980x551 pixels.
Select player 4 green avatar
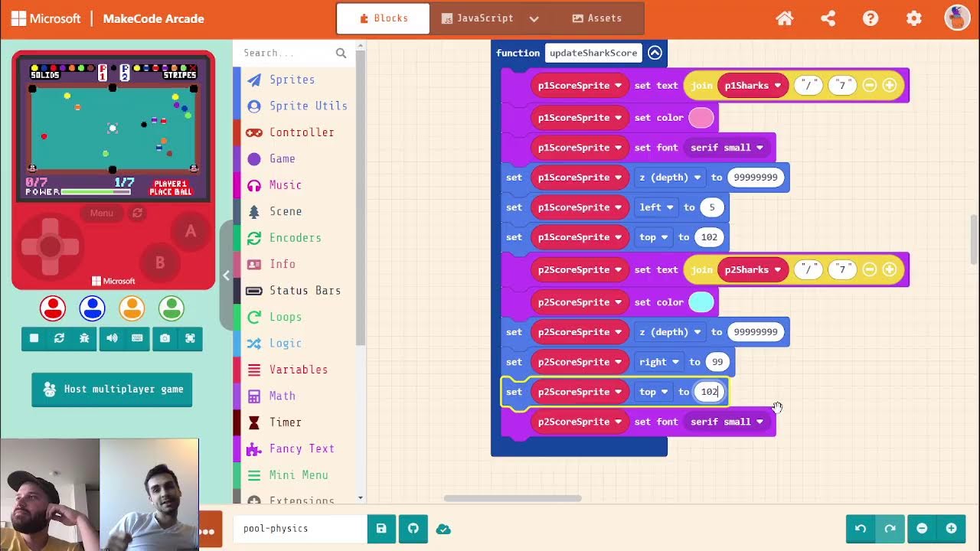[x=171, y=308]
